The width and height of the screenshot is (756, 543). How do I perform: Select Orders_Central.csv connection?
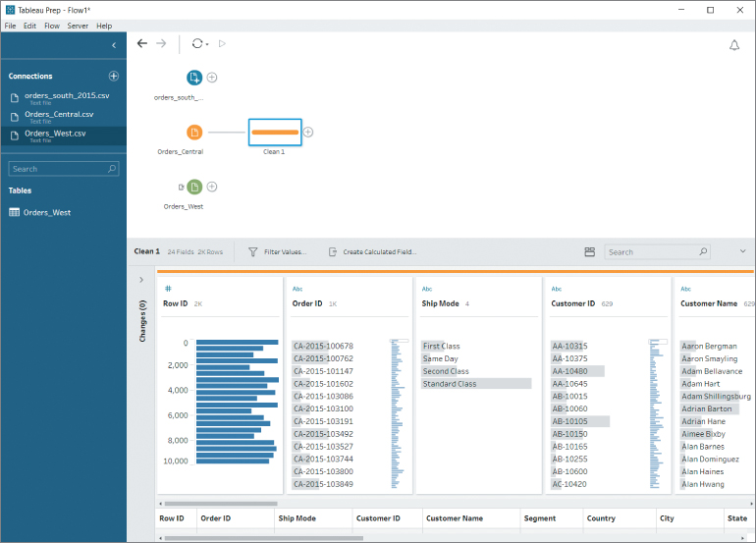tap(64, 117)
